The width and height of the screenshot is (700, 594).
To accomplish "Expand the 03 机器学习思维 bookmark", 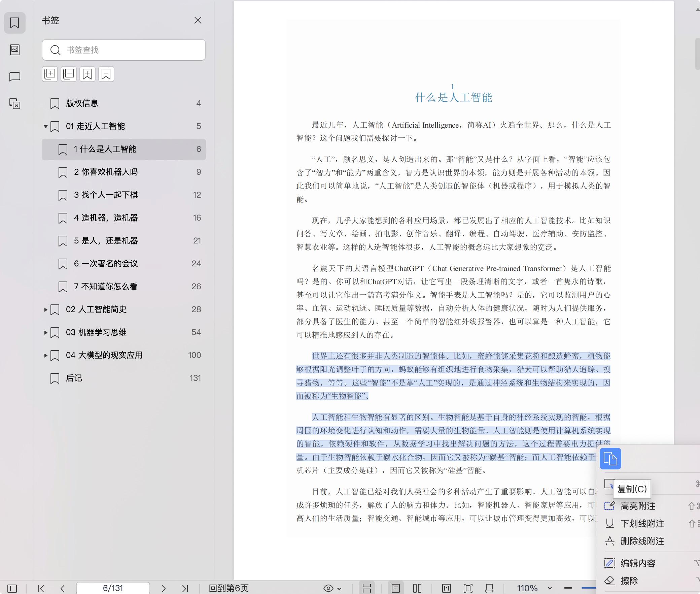I will coord(46,332).
